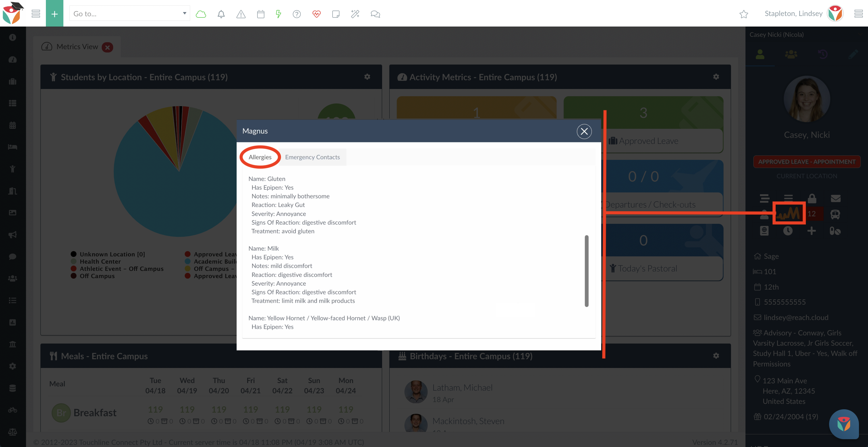Screen dimensions: 868x447
Task: Click the warning triangle alert icon
Action: tap(241, 14)
